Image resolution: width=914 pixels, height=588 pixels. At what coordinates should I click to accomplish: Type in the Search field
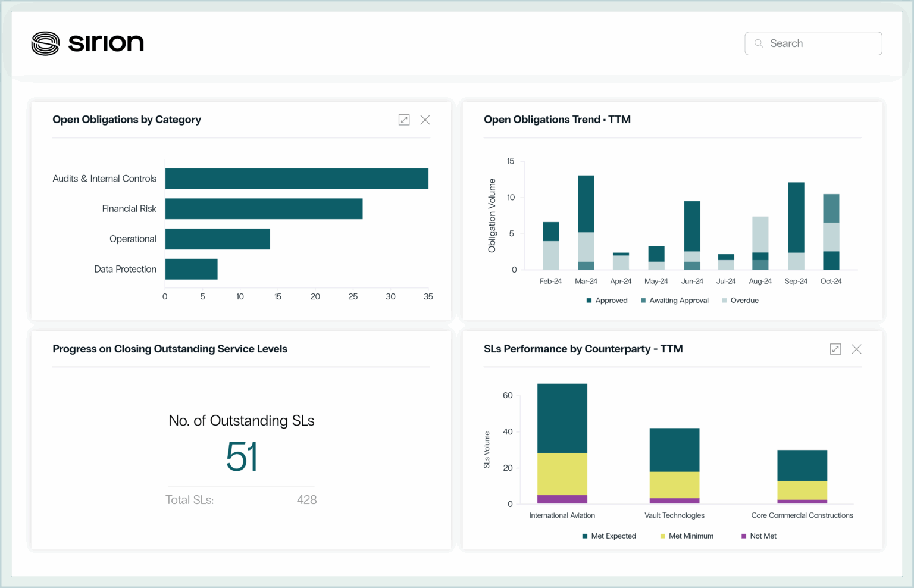click(x=821, y=43)
